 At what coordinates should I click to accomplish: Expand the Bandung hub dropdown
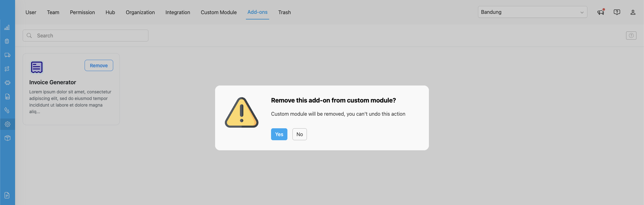point(532,12)
